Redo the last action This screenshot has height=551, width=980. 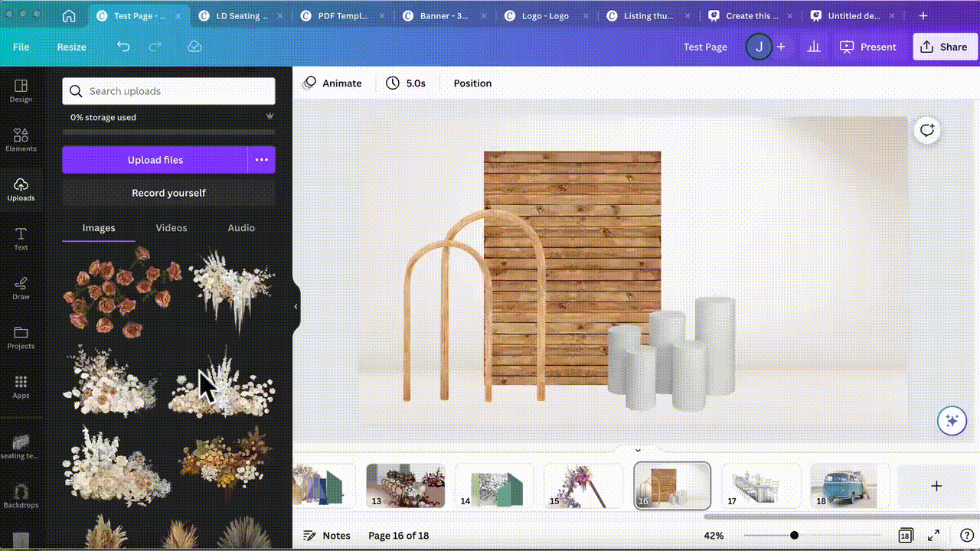(x=155, y=47)
